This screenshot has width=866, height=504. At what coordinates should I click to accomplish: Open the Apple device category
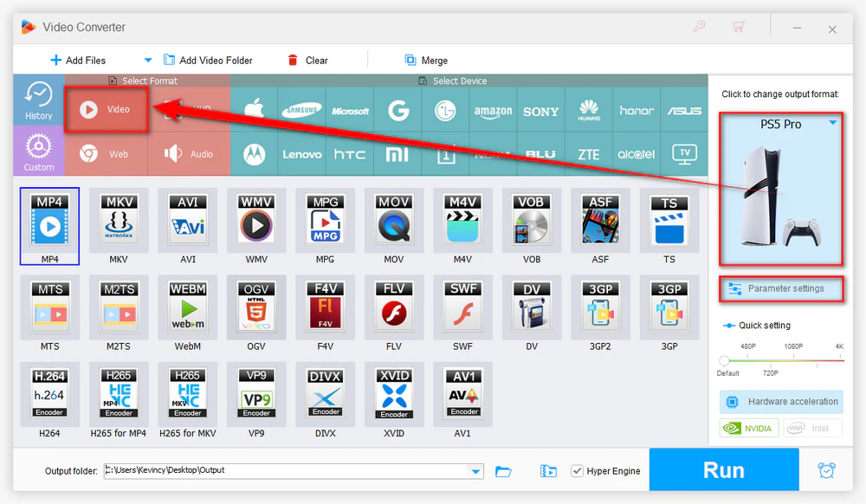click(x=254, y=109)
